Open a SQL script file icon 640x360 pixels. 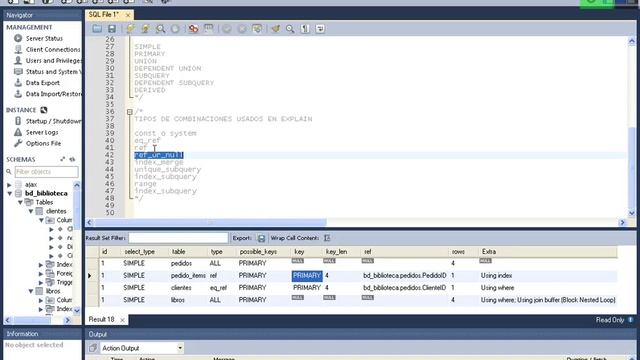coord(97,29)
